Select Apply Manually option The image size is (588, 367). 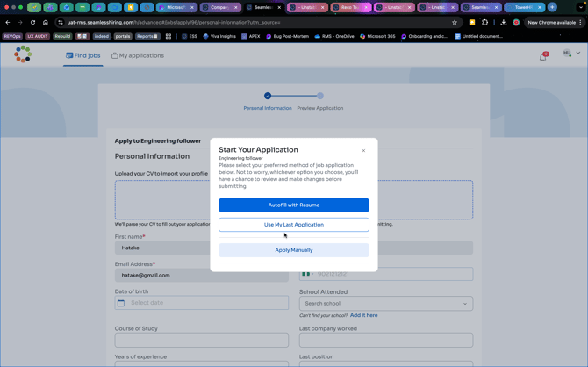[x=293, y=250]
